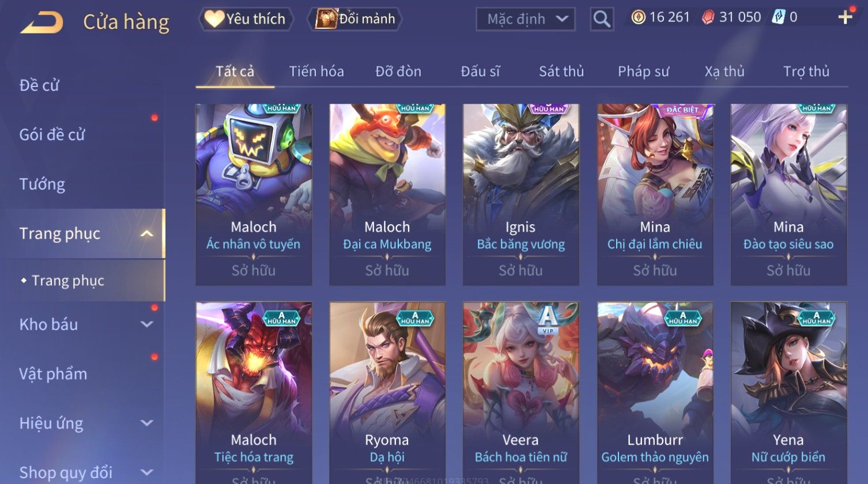Viewport: 868px width, 484px height.
Task: Select the Xạ thủ filter tab
Action: pos(724,71)
